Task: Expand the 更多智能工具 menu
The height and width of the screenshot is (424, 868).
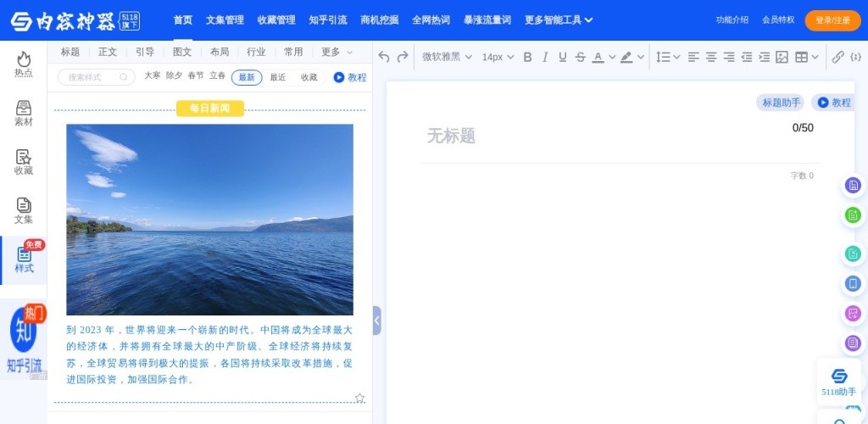Action: click(x=559, y=20)
